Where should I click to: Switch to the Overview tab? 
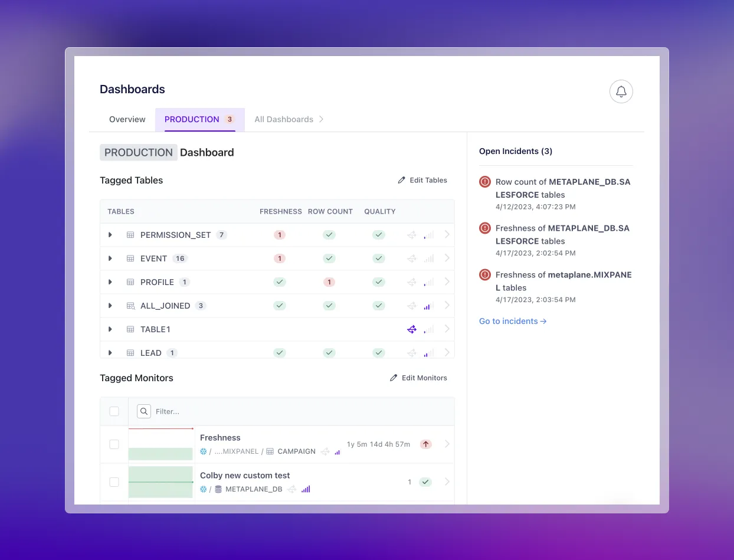pyautogui.click(x=127, y=119)
